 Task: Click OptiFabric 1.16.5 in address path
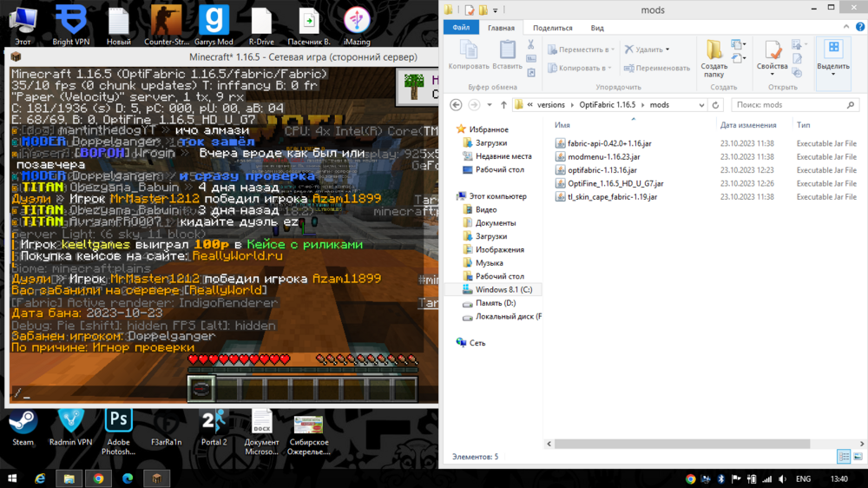click(608, 105)
